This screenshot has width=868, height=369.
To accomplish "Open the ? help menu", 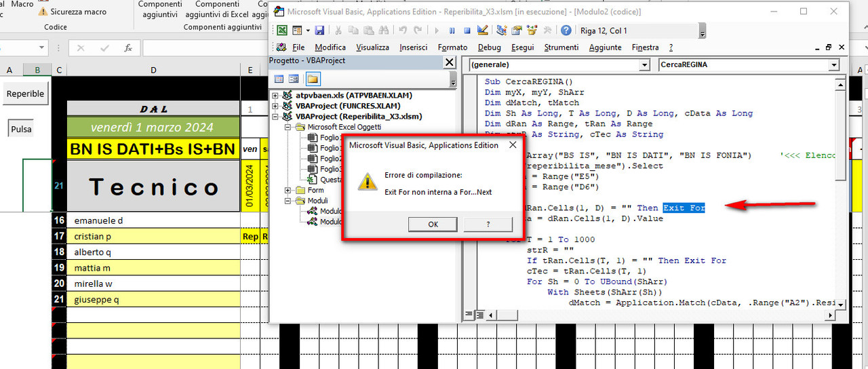I will pyautogui.click(x=671, y=47).
